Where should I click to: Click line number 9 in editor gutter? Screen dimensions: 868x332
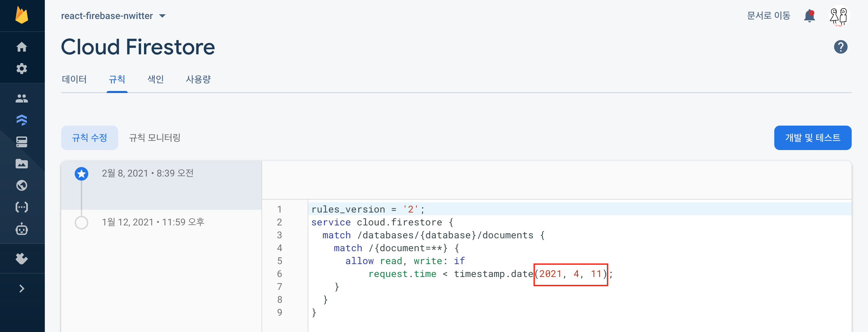tap(279, 312)
